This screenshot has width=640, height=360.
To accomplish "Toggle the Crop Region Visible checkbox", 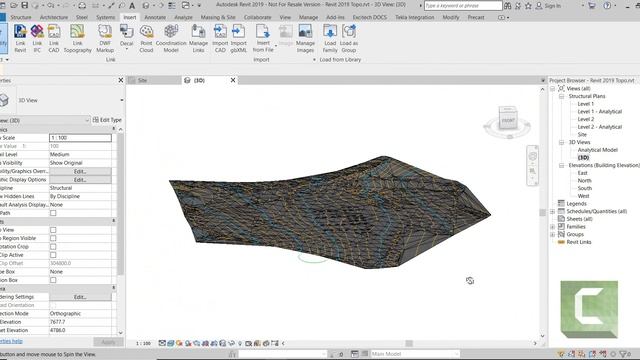I will point(53,238).
